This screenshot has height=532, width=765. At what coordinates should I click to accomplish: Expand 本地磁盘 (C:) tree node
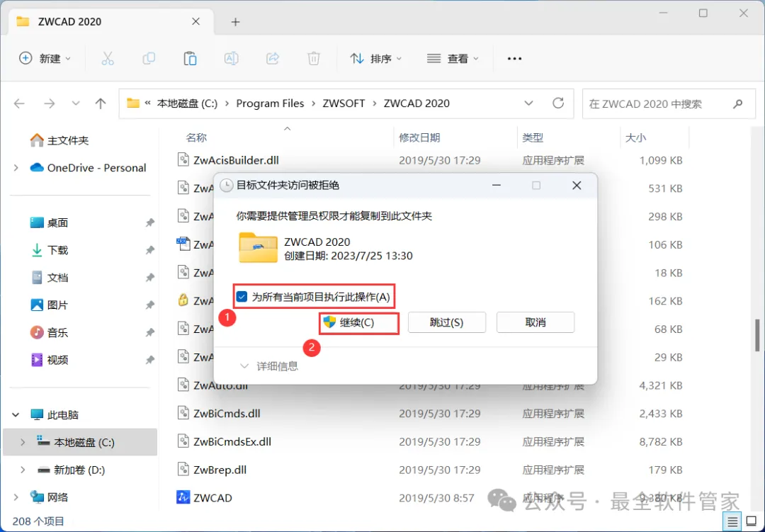[x=23, y=442]
